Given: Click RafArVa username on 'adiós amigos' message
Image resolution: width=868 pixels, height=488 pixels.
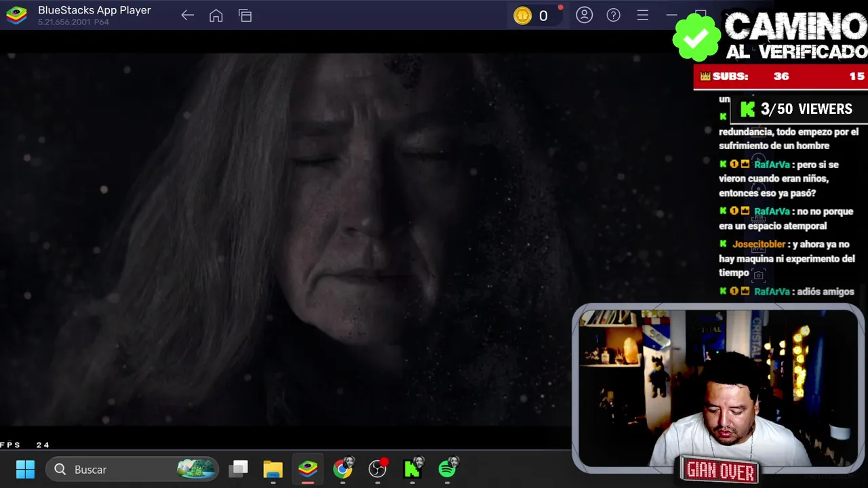Looking at the screenshot, I should (x=772, y=291).
